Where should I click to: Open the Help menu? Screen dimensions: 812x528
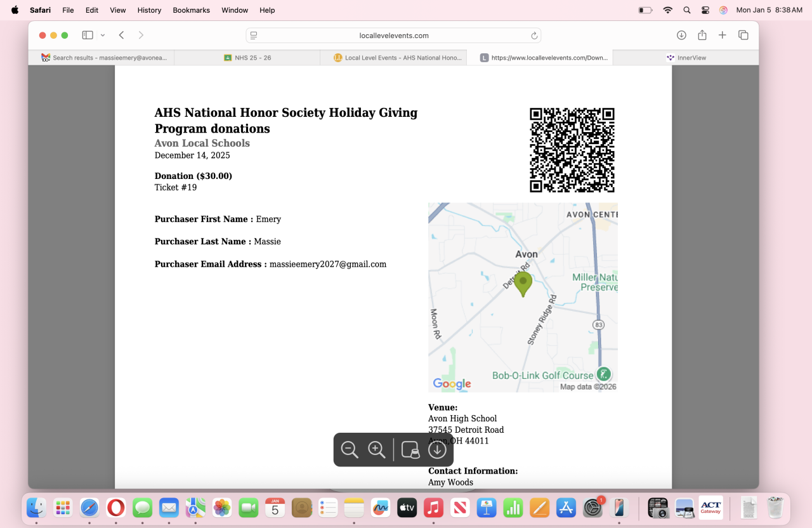267,10
